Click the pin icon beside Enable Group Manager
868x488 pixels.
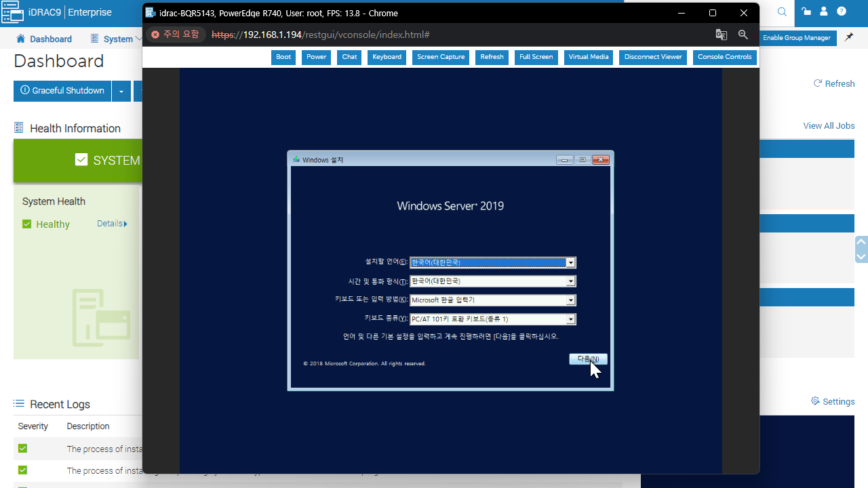849,38
